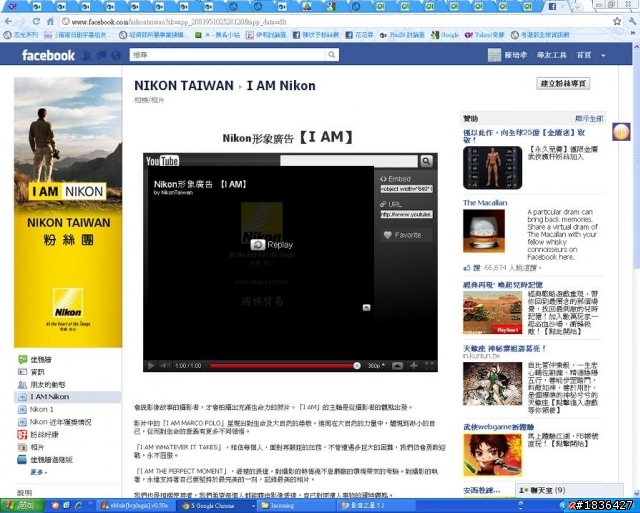Click the Facebook search box
Screen dimensions: 640x513
coord(229,55)
